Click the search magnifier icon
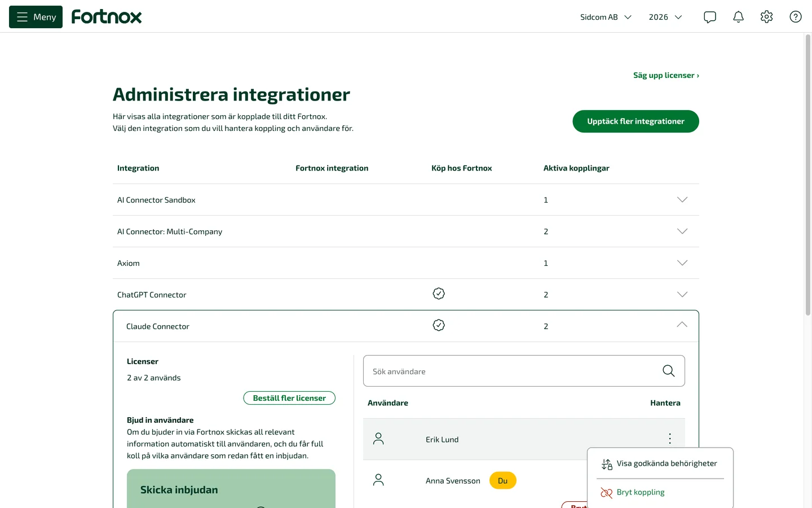The width and height of the screenshot is (812, 508). (x=669, y=371)
